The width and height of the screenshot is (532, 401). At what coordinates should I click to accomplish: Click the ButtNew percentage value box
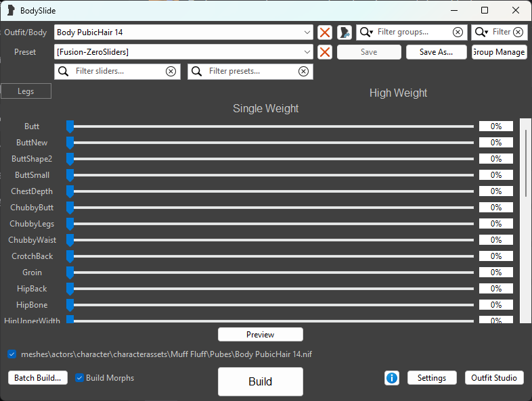click(496, 143)
